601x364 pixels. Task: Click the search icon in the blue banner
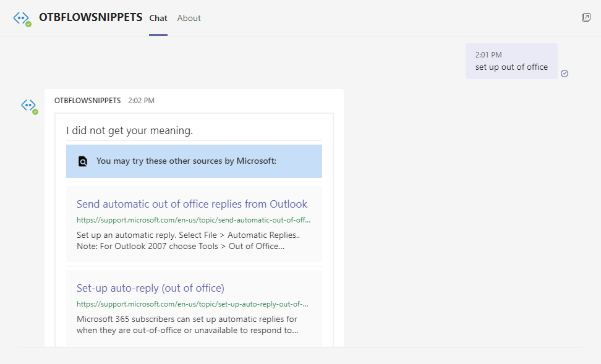83,161
